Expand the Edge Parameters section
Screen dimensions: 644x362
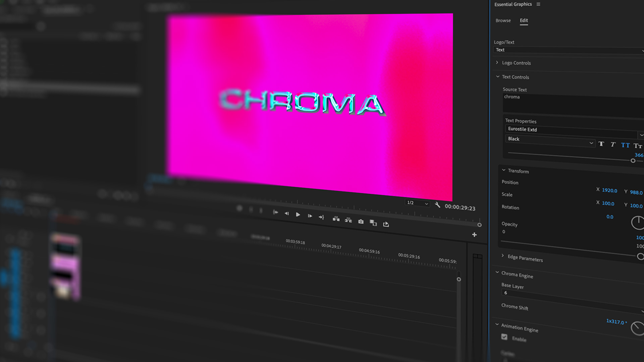(503, 256)
